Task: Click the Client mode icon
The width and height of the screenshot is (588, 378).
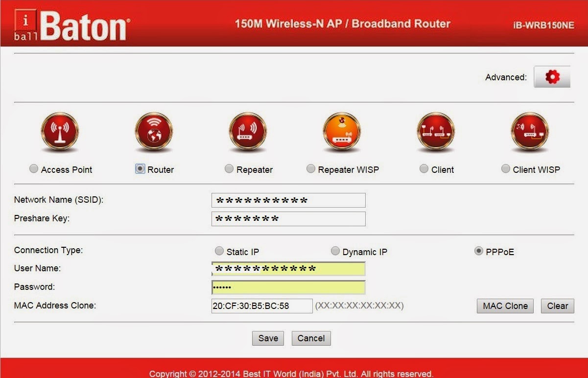Action: pyautogui.click(x=436, y=132)
